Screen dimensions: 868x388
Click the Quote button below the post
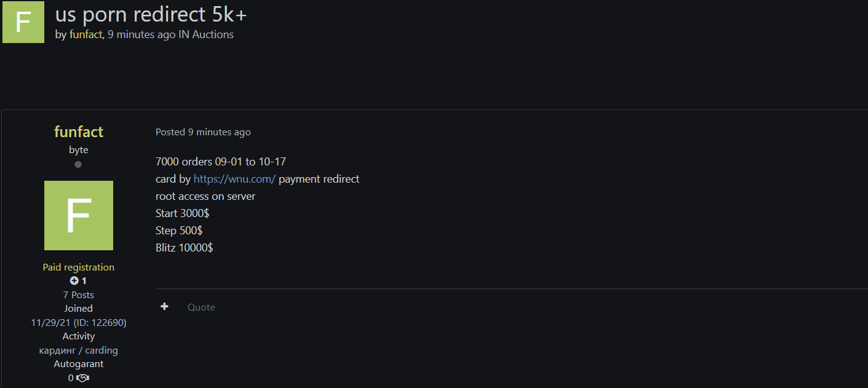tap(201, 307)
